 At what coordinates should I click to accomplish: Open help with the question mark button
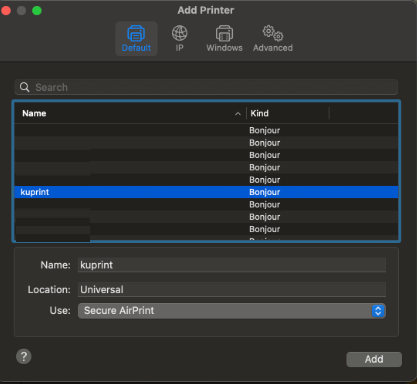pyautogui.click(x=24, y=356)
